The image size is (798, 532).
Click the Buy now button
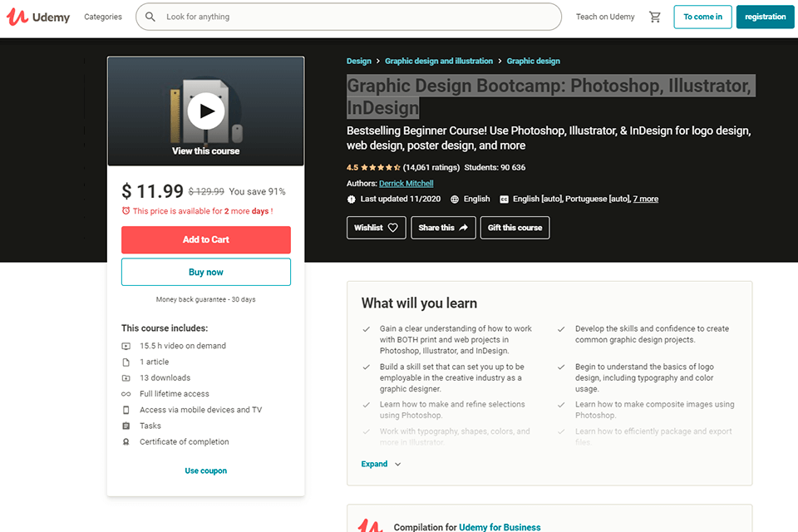click(x=206, y=272)
